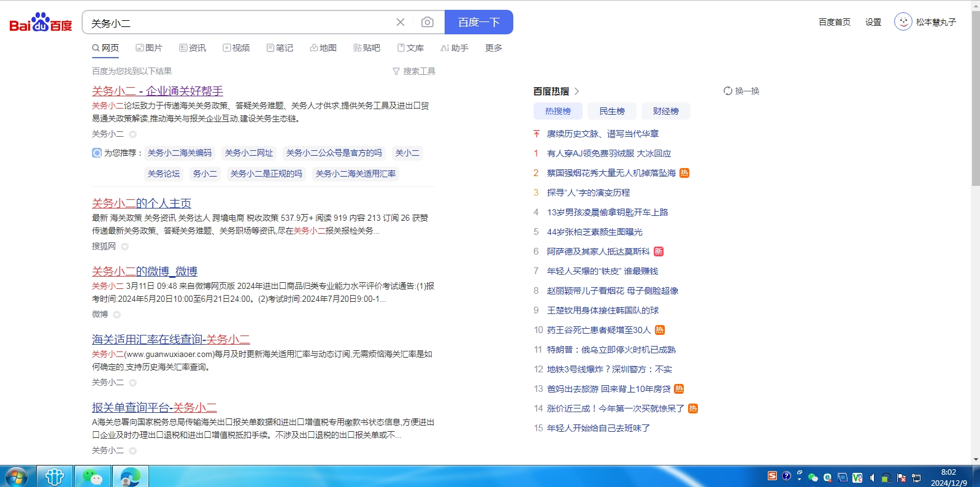Open 搜索工具 filter options
The image size is (980, 487).
[x=414, y=71]
